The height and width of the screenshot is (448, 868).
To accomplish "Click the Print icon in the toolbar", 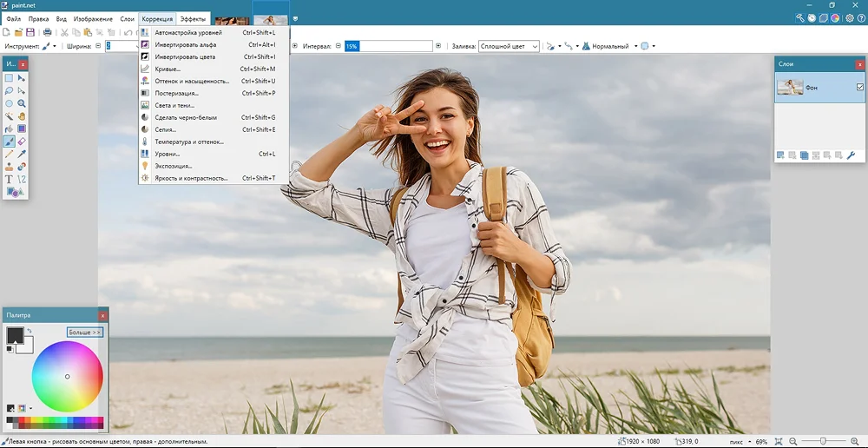I will pos(47,32).
